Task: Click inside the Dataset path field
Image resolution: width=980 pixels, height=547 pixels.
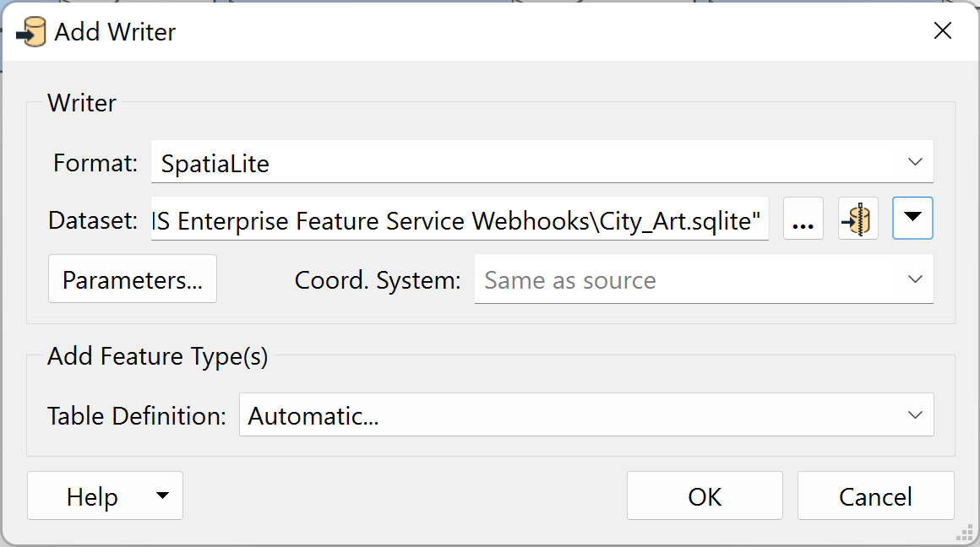Action: pos(456,220)
